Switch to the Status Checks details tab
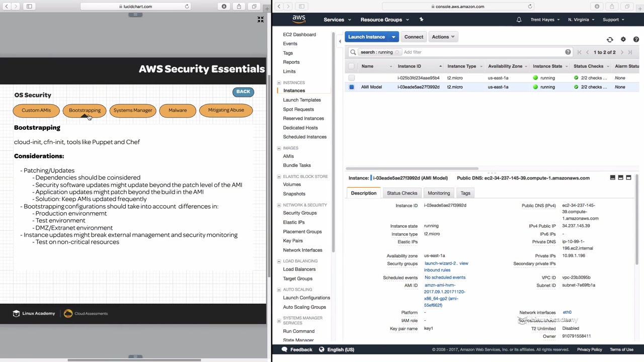This screenshot has width=644, height=362. (x=402, y=193)
